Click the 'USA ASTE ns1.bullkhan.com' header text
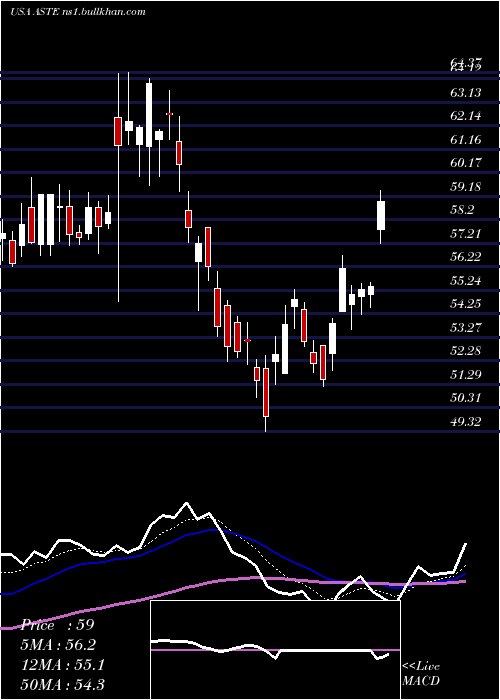 (x=78, y=11)
